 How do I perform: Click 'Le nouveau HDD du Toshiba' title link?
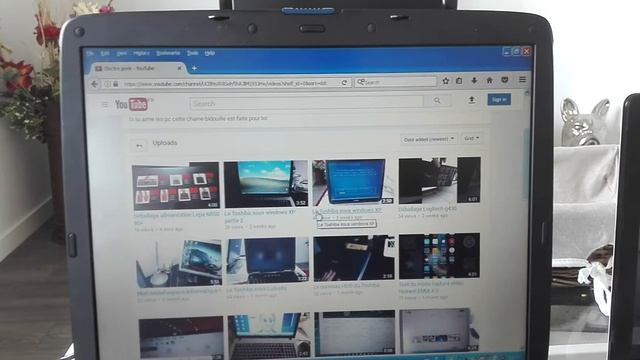click(347, 286)
